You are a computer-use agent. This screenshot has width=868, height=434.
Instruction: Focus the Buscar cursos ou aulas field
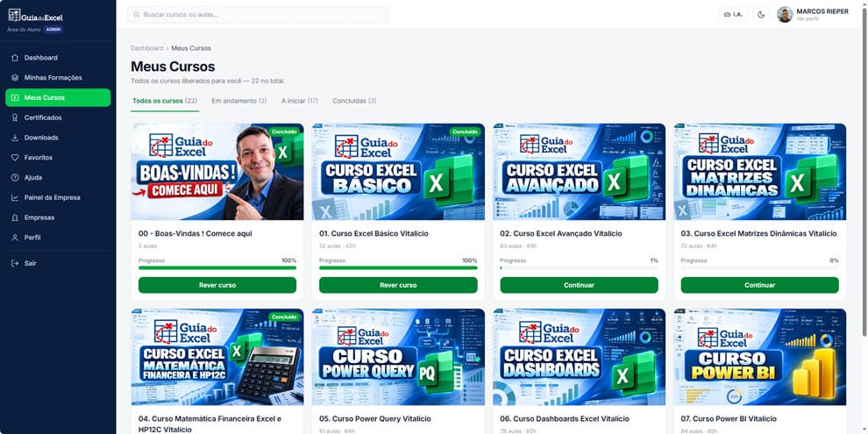(258, 14)
